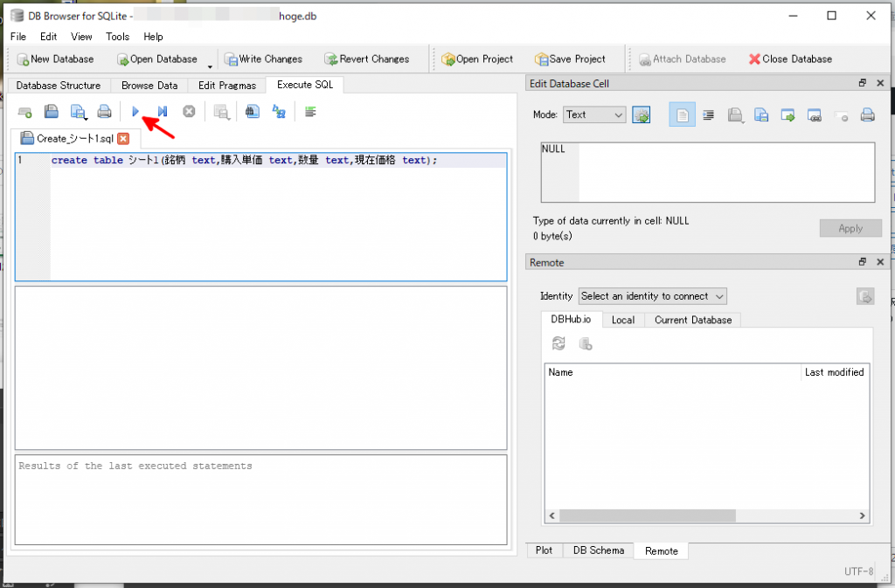Execute all SQL statements
This screenshot has width=895, height=588.
[x=135, y=111]
